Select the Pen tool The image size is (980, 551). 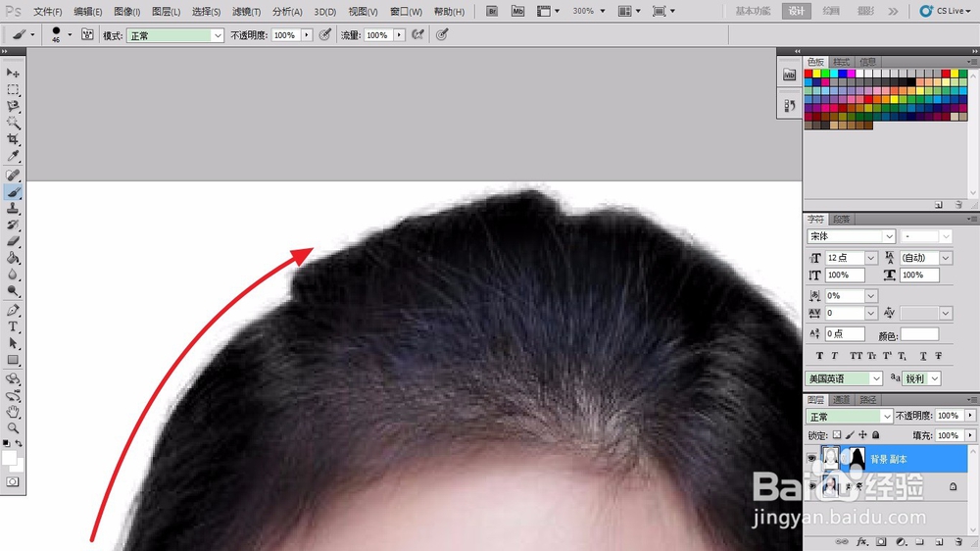[13, 310]
